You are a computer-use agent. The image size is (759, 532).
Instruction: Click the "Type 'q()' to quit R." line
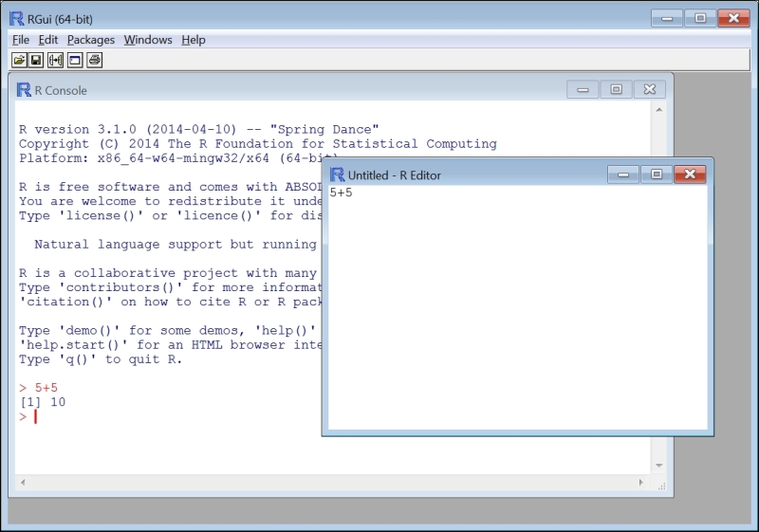[101, 359]
